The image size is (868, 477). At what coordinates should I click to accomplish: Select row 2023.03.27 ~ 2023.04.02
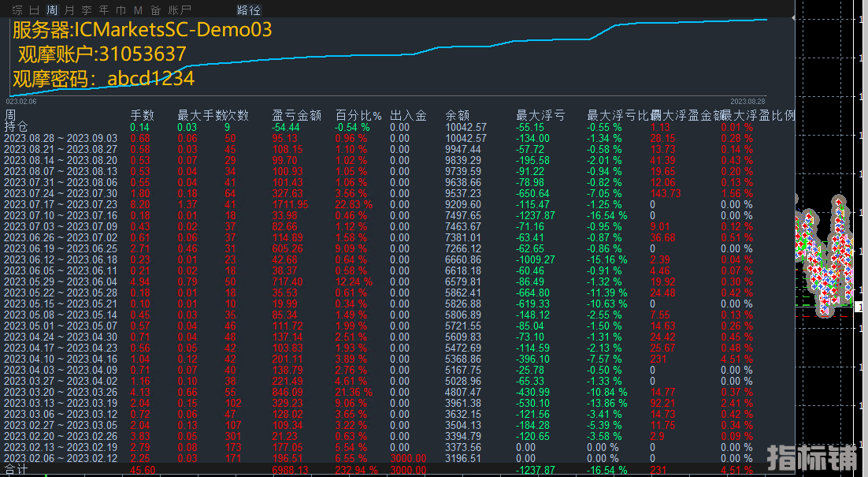(61, 381)
